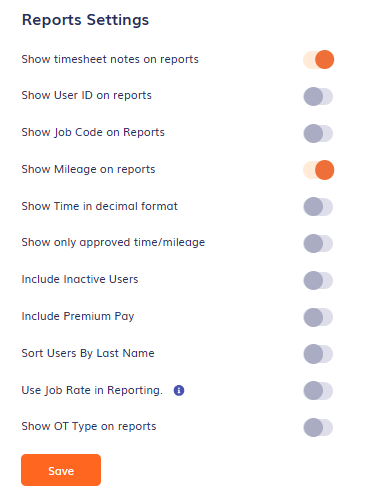Click the Show timesheet notes on reports text
Image resolution: width=373 pixels, height=501 pixels.
[110, 59]
